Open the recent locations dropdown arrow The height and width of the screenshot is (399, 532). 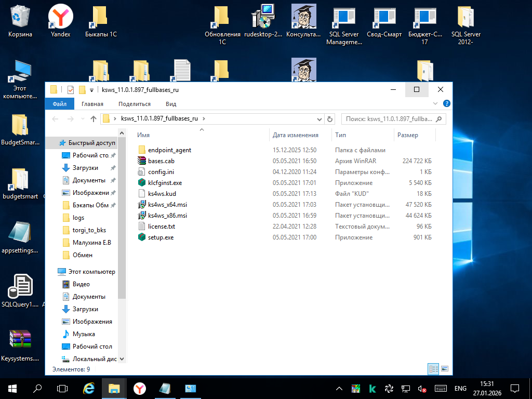coord(83,119)
